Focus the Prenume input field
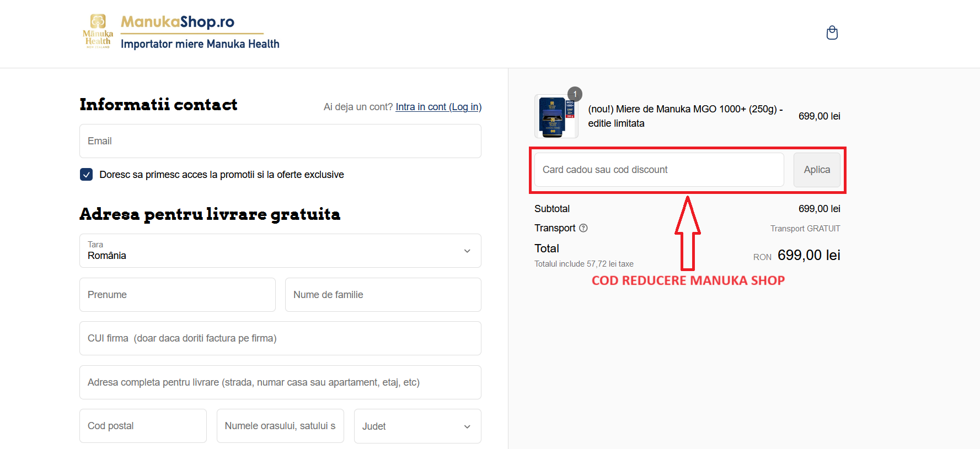Screen dimensions: 980x449 (x=178, y=295)
